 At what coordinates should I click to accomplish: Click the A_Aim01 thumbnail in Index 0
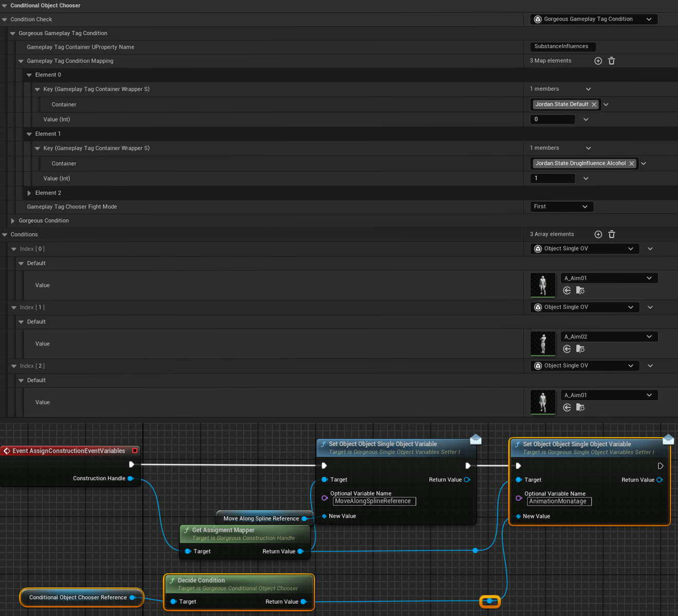click(x=542, y=285)
